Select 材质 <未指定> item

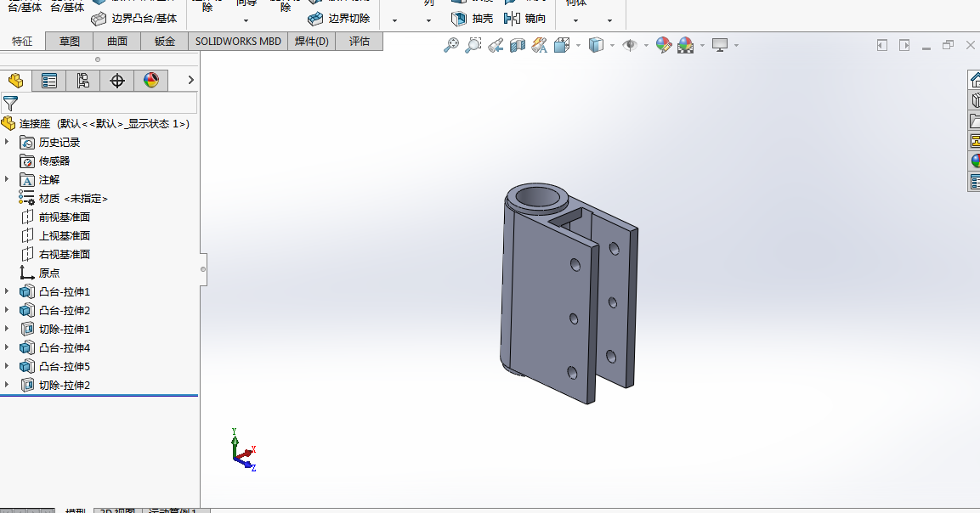[64, 198]
